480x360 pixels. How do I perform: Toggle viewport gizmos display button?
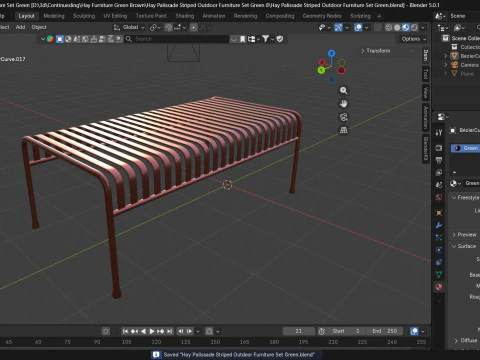click(338, 28)
